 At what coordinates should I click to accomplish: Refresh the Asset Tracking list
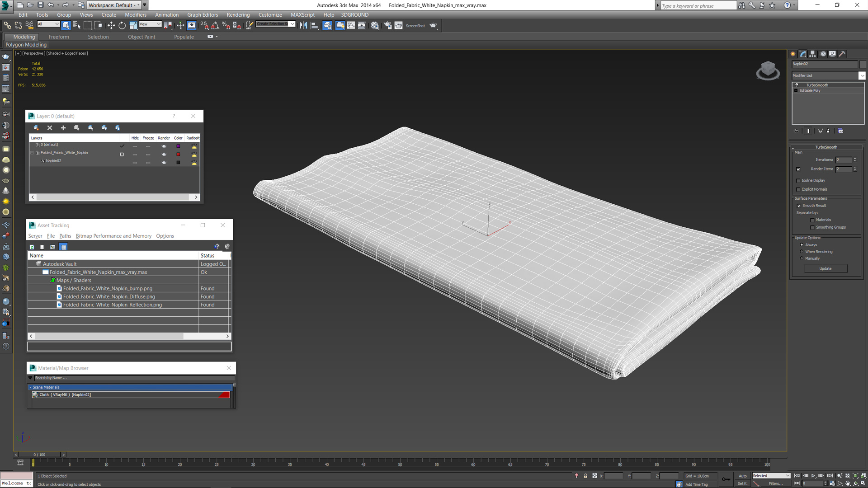32,247
